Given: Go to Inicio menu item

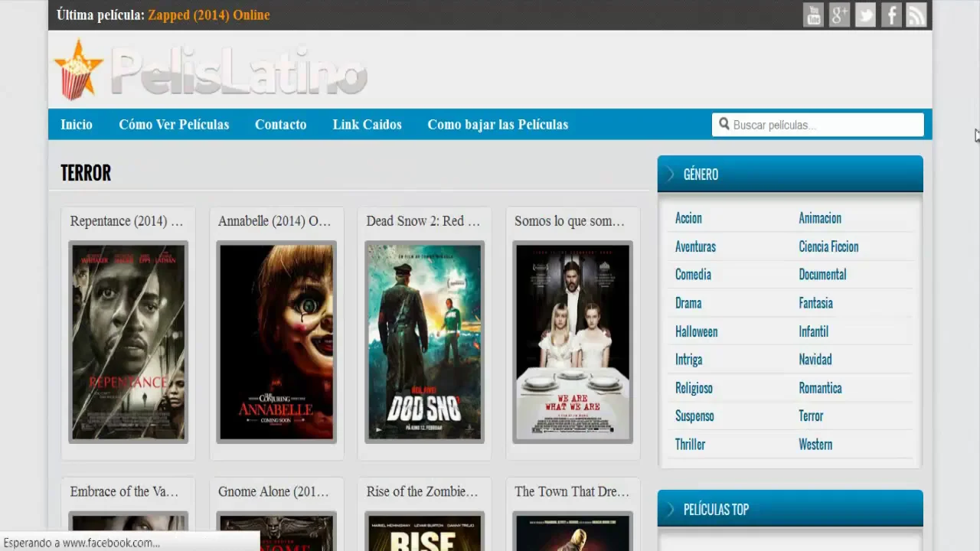Looking at the screenshot, I should (77, 124).
